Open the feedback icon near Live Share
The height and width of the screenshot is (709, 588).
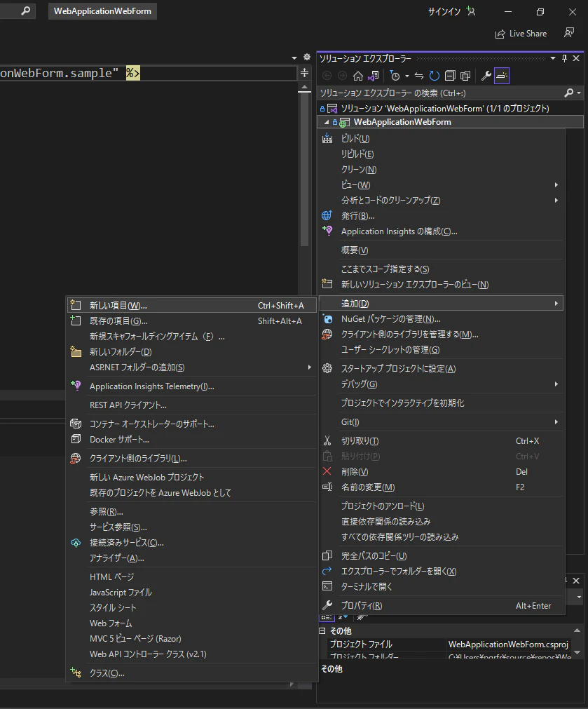(x=569, y=33)
